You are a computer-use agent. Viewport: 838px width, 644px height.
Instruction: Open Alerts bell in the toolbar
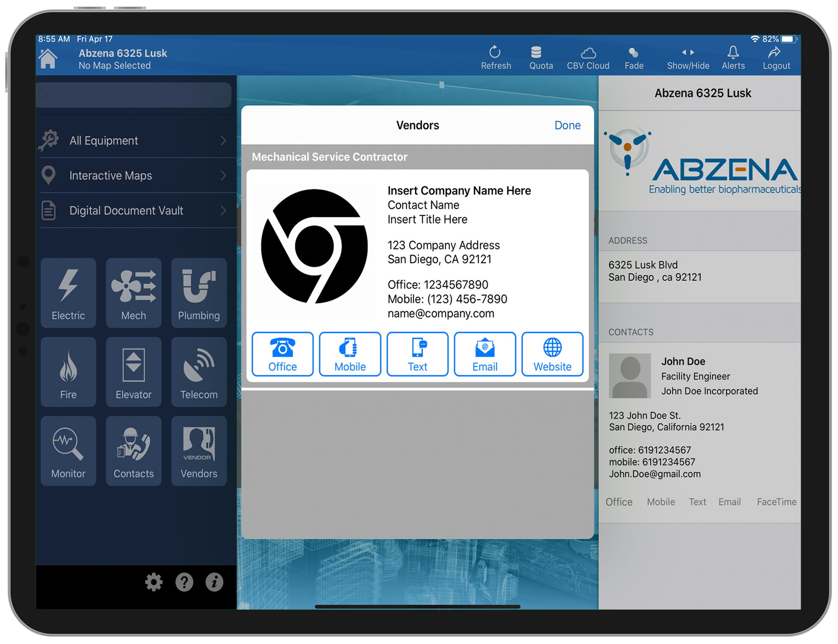(733, 58)
